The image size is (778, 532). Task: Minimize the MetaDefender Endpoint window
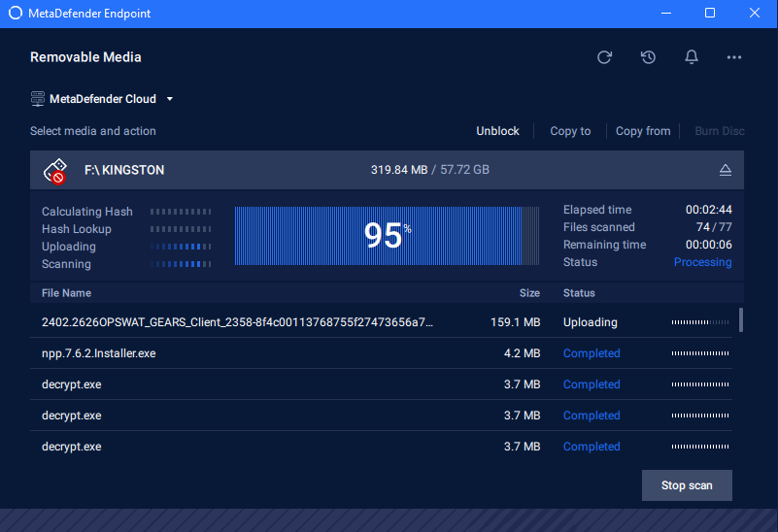[666, 14]
